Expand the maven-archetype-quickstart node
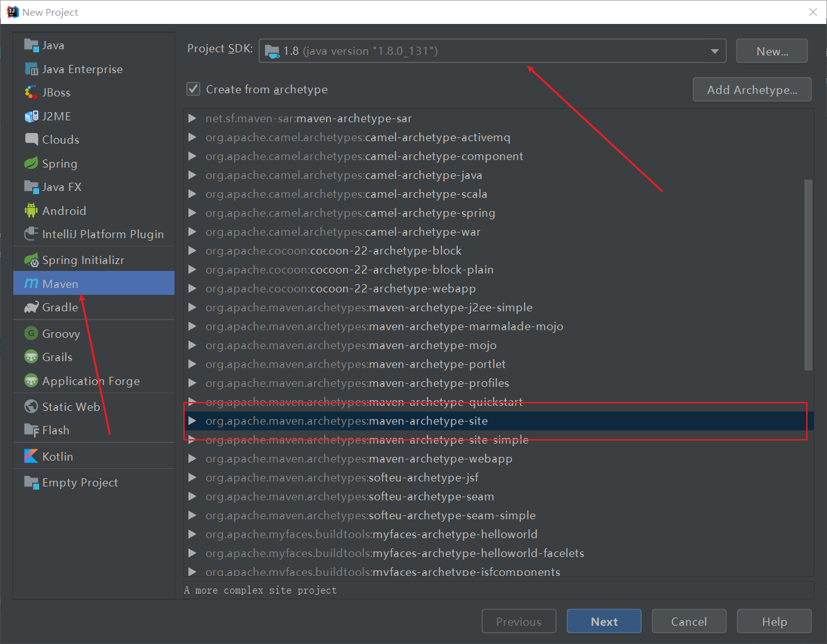Screen dimensions: 827x644 click(x=192, y=401)
